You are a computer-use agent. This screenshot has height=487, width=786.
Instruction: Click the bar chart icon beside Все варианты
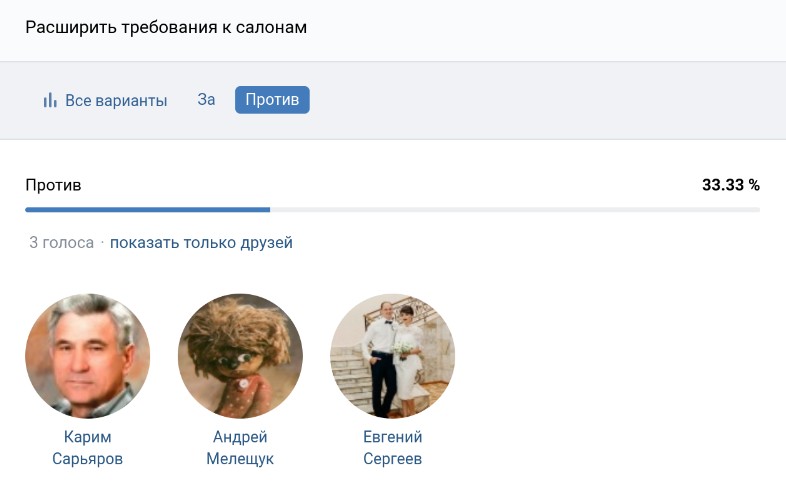pos(49,101)
